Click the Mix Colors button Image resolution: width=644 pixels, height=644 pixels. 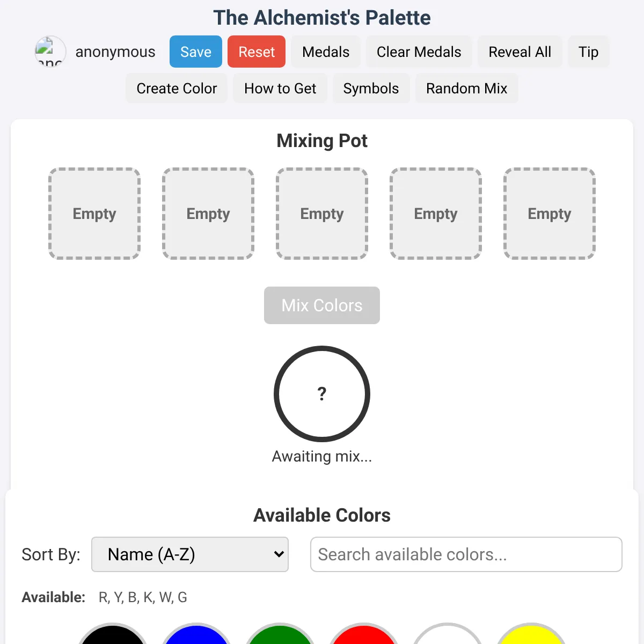pos(322,305)
